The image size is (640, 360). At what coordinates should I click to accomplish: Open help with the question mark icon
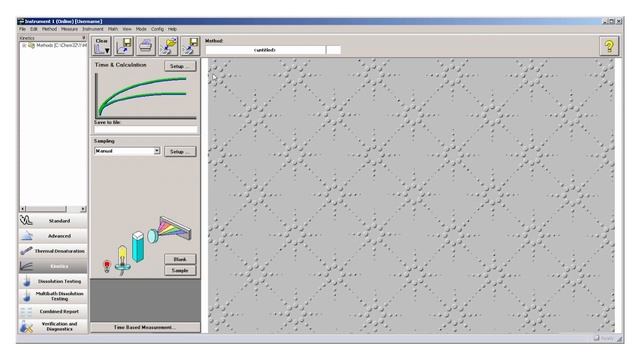(x=609, y=46)
